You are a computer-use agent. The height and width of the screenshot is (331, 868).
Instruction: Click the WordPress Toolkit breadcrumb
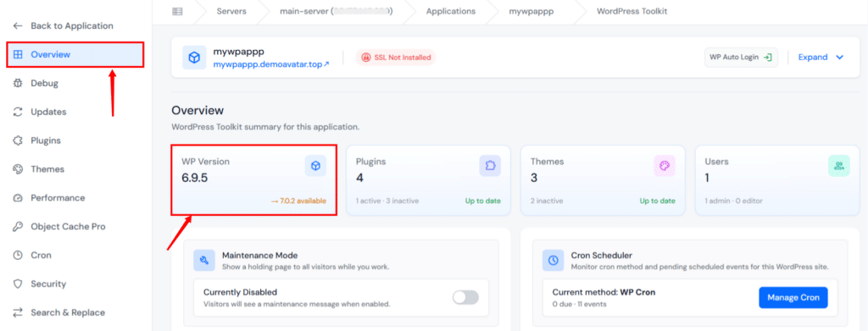coord(632,11)
